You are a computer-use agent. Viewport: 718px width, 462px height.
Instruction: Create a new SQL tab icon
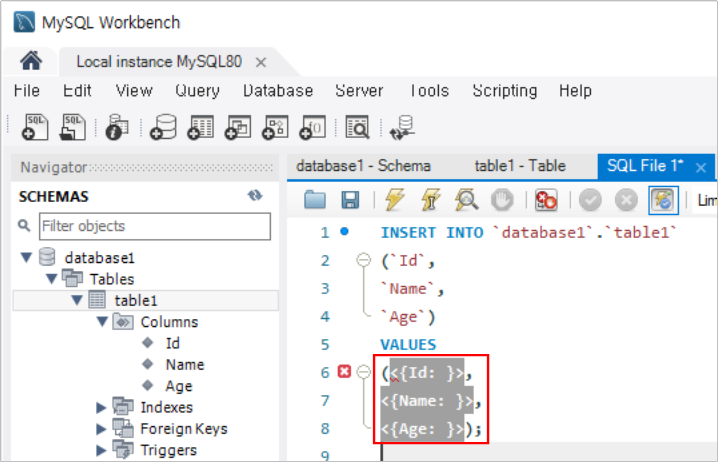[x=35, y=127]
